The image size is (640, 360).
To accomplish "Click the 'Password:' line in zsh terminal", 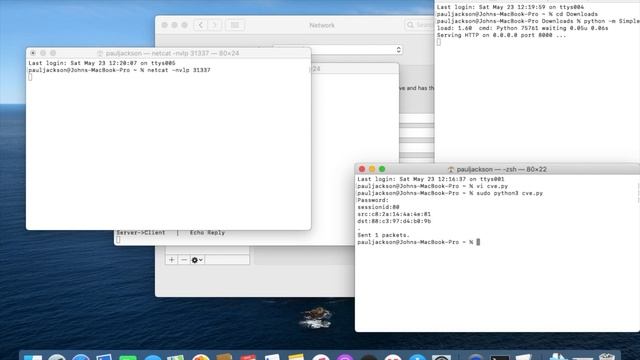I will click(x=373, y=200).
